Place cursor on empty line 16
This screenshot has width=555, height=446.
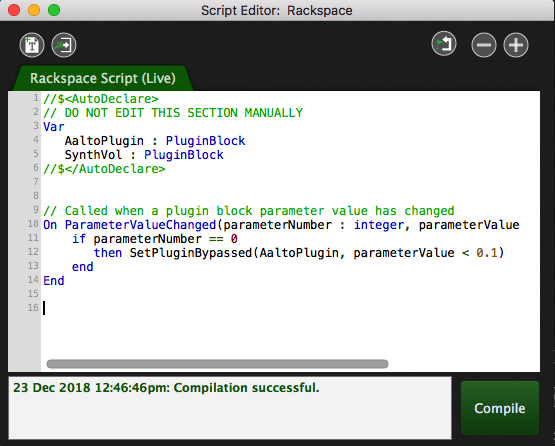click(x=290, y=308)
